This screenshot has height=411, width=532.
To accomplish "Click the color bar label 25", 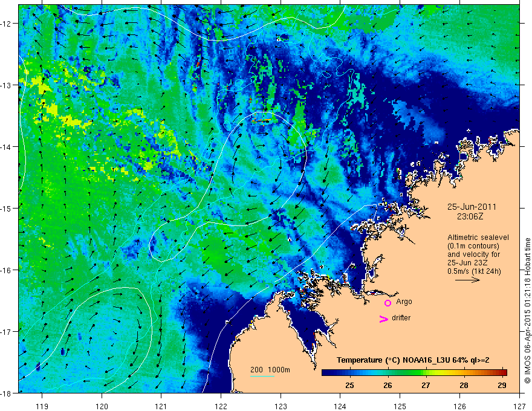I will [x=350, y=385].
